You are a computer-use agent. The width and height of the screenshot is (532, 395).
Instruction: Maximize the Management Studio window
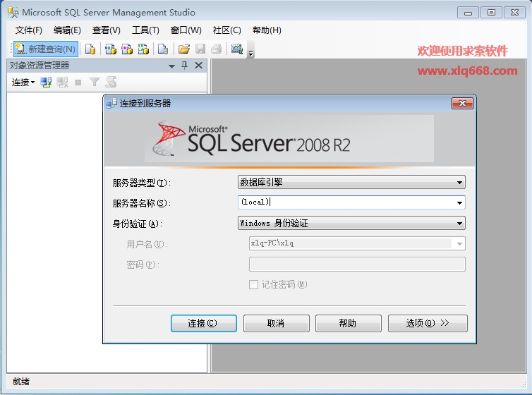[491, 13]
